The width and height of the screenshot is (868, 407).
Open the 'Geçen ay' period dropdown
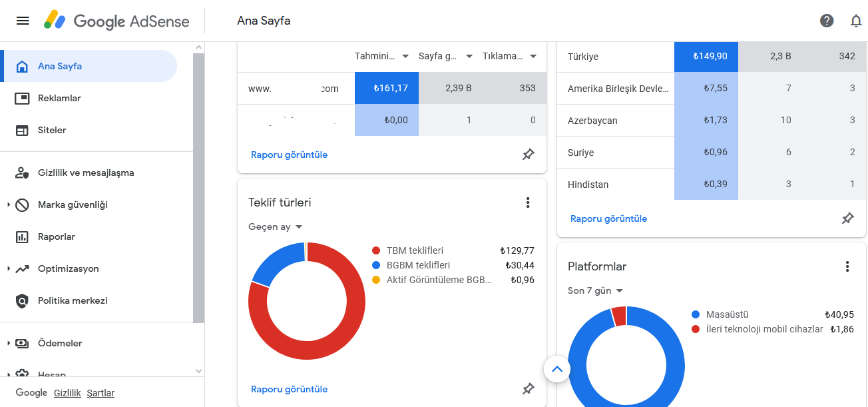click(276, 226)
